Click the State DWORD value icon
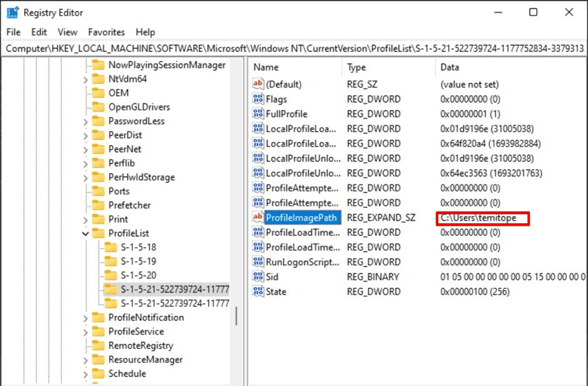The image size is (588, 386). [258, 292]
